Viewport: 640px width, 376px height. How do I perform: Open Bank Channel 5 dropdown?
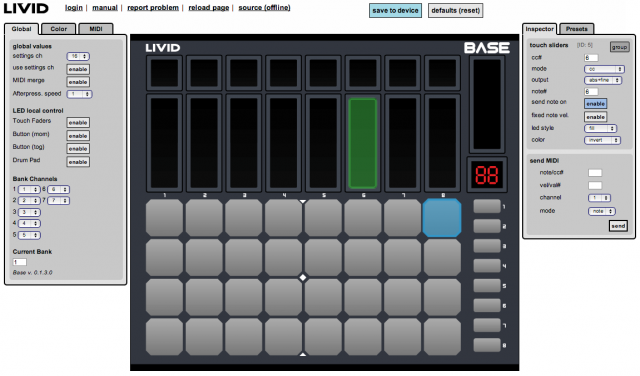29,235
